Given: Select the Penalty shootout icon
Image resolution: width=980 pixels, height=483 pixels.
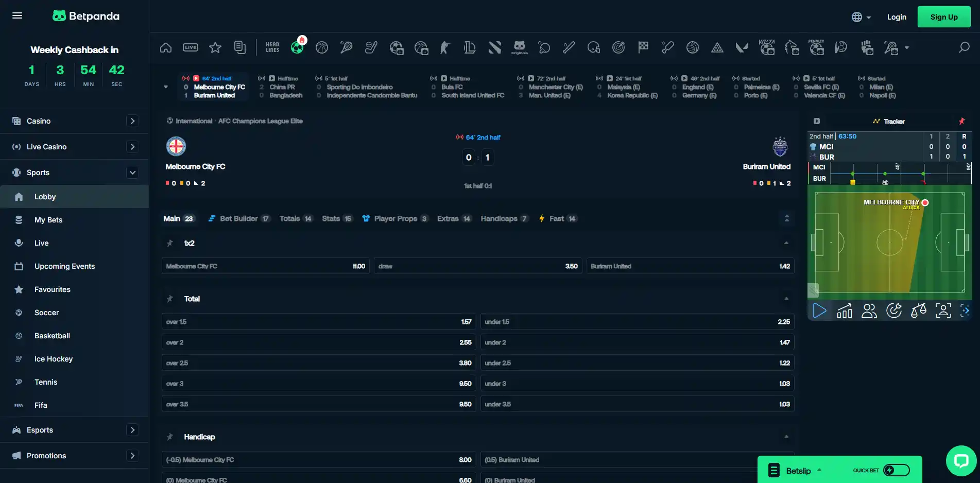Looking at the screenshot, I should [816, 47].
